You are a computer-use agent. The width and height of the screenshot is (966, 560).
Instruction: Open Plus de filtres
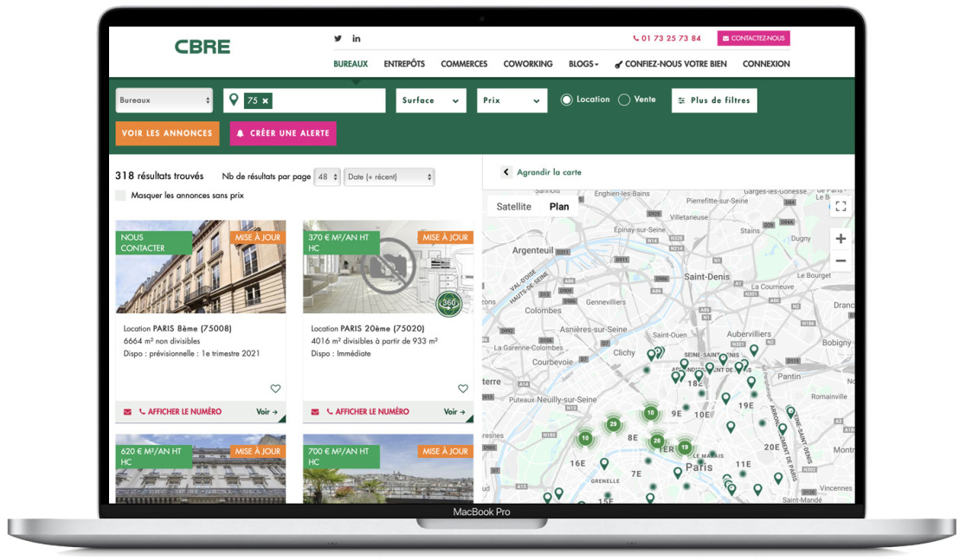coord(714,100)
